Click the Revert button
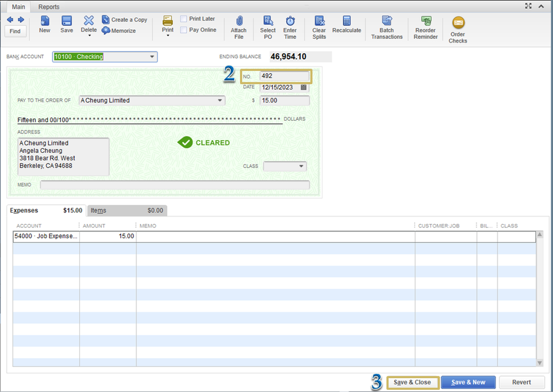Screen dimensions: 553x392 coord(521,383)
